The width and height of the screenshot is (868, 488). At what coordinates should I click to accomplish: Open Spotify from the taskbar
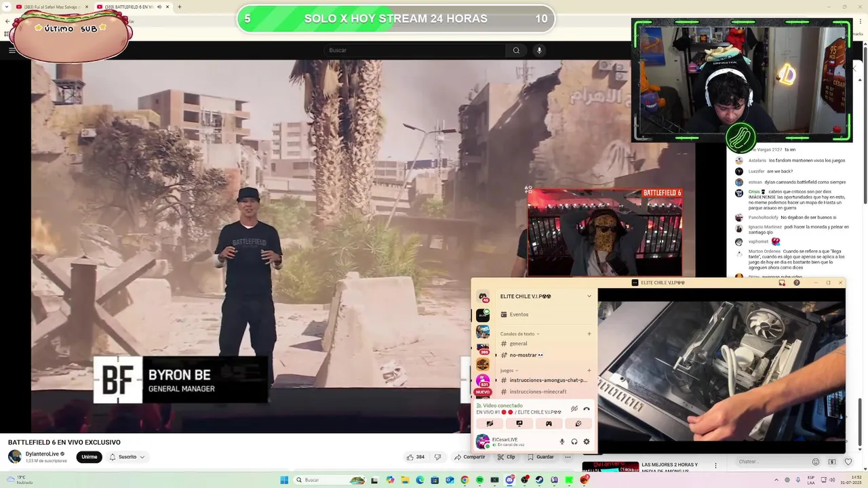pyautogui.click(x=479, y=480)
